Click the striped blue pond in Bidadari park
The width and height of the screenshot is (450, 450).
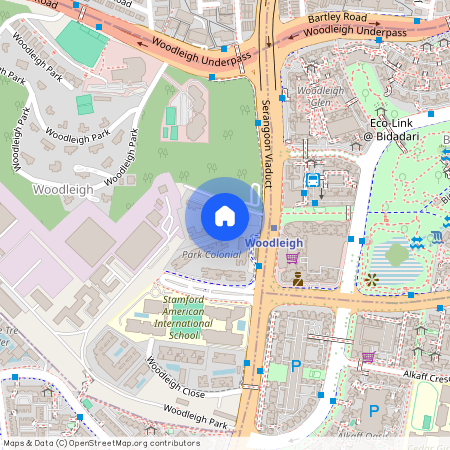coord(397,263)
